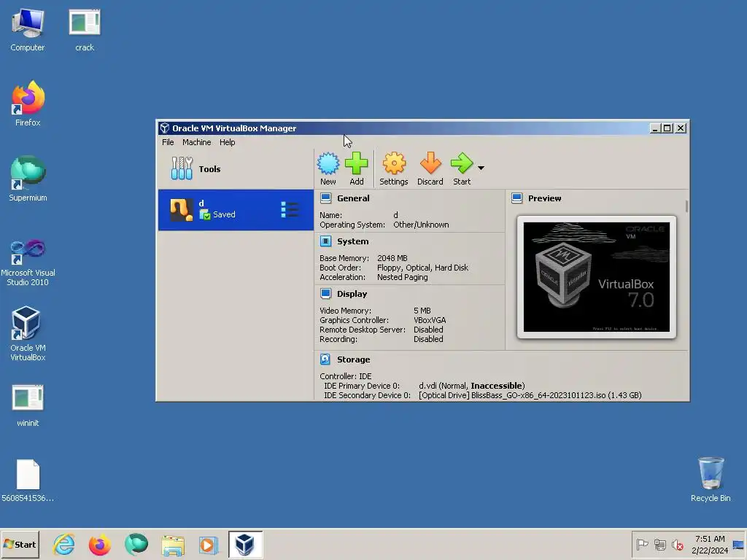Select the Computer desktop icon
The width and height of the screenshot is (747, 560).
pos(28,31)
